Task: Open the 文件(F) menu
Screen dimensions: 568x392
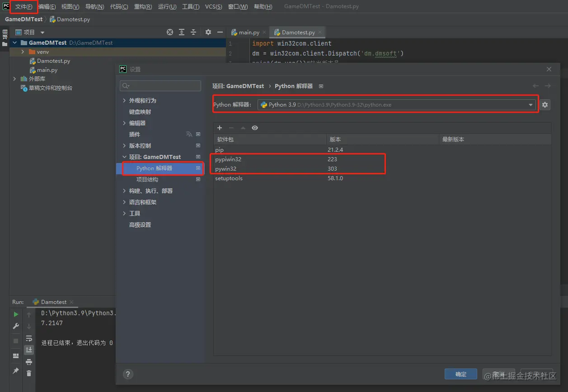Action: coord(24,7)
